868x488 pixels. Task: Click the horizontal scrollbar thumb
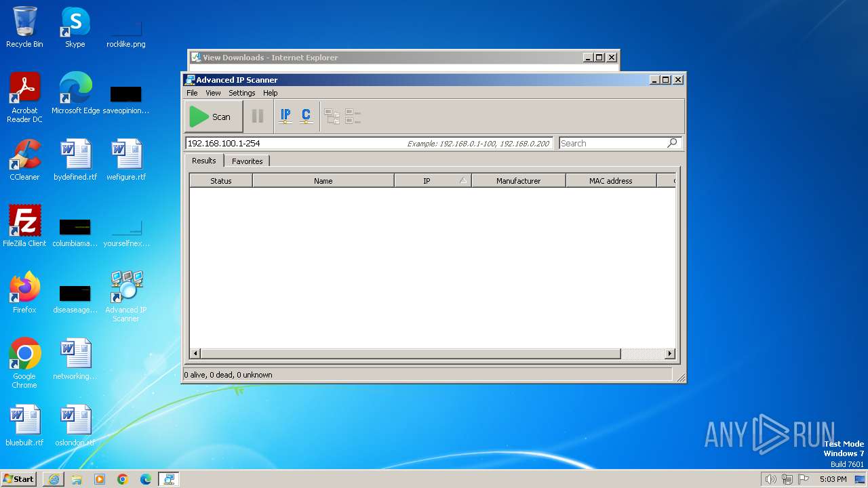point(411,354)
